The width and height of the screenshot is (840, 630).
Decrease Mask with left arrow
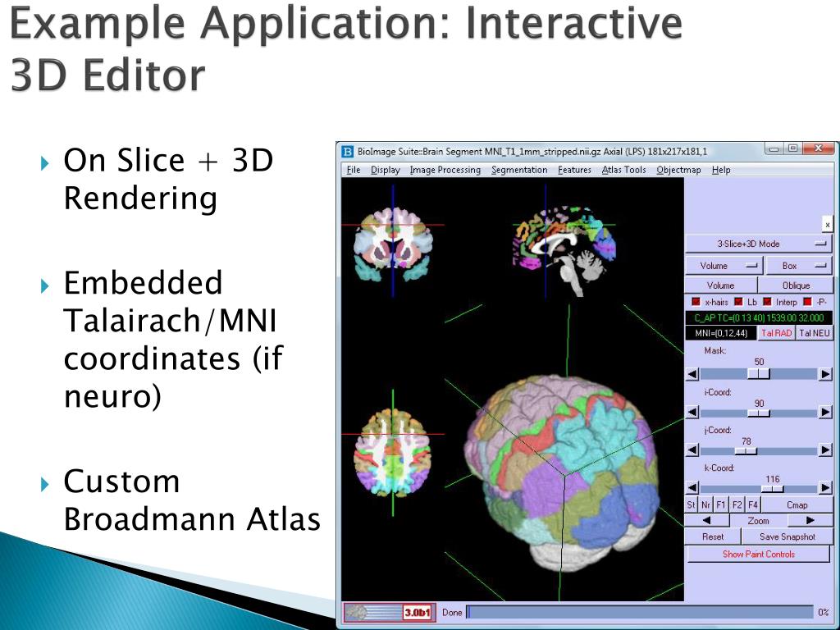click(x=692, y=374)
